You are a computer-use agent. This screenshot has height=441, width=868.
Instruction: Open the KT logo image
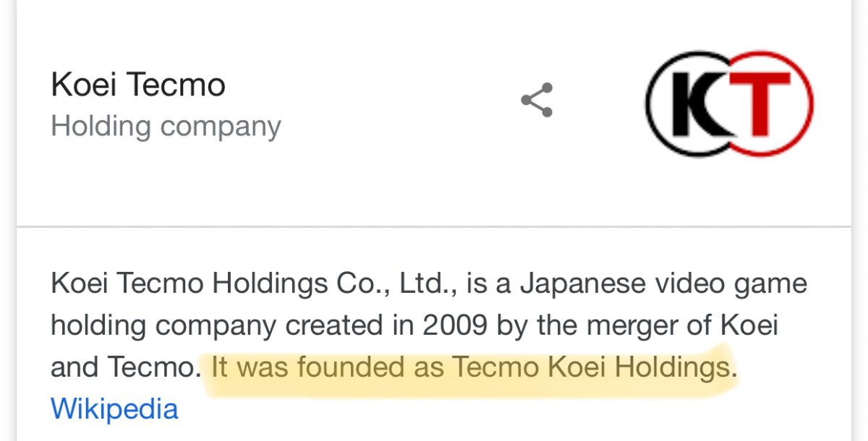[729, 104]
